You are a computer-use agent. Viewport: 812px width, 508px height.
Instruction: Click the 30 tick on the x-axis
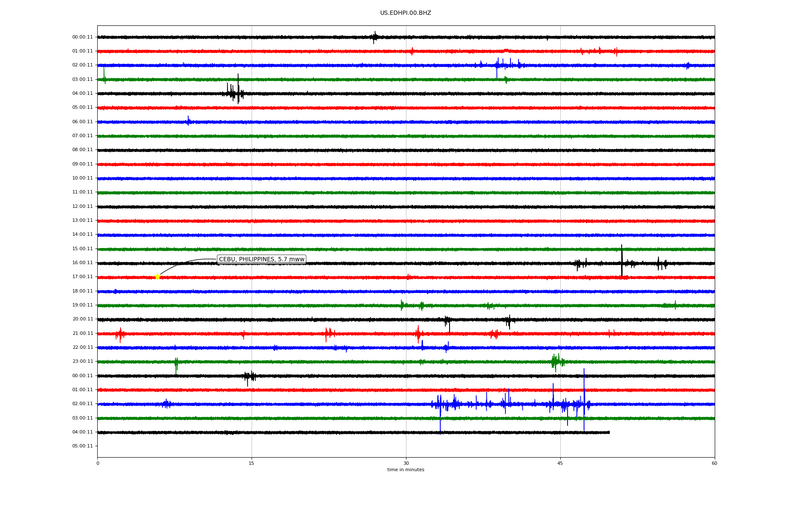406,463
